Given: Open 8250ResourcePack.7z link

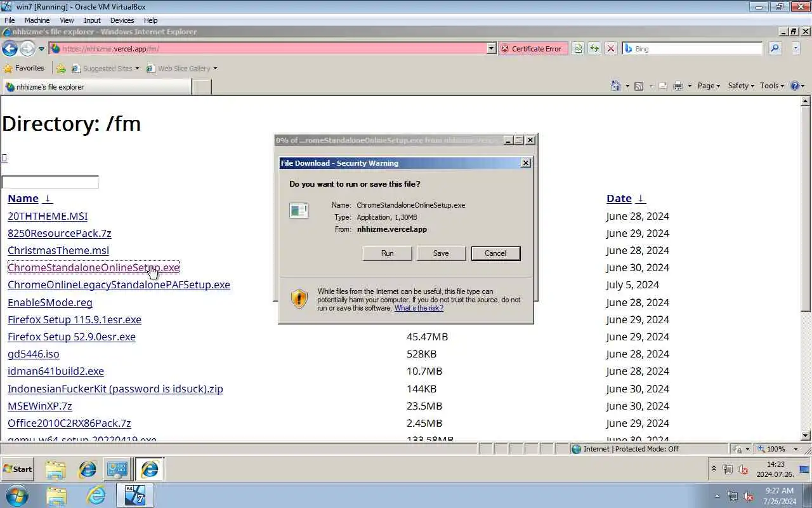Looking at the screenshot, I should coord(59,233).
